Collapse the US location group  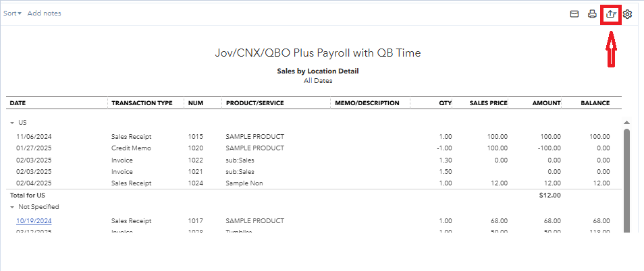pyautogui.click(x=12, y=123)
